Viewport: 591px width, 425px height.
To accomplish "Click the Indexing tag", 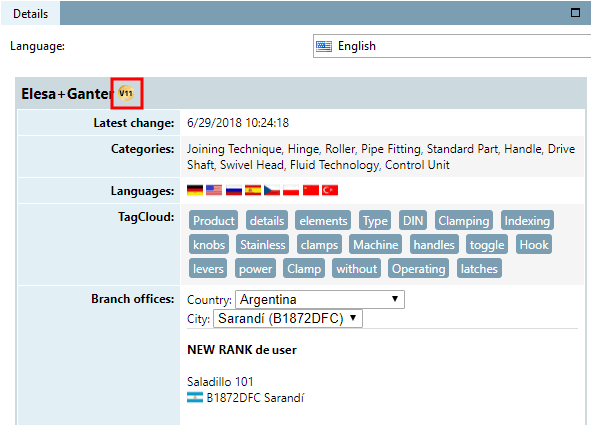I will pos(527,220).
